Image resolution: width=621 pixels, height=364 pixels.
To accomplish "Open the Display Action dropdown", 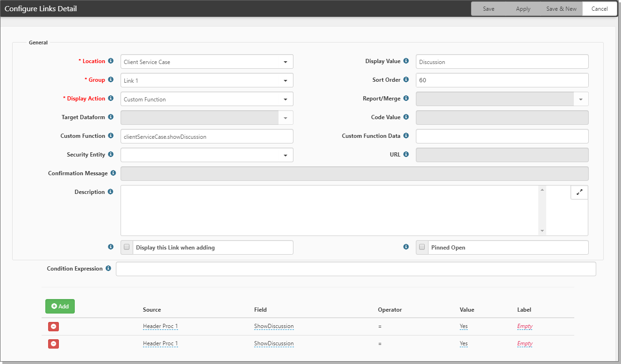I will click(x=207, y=99).
